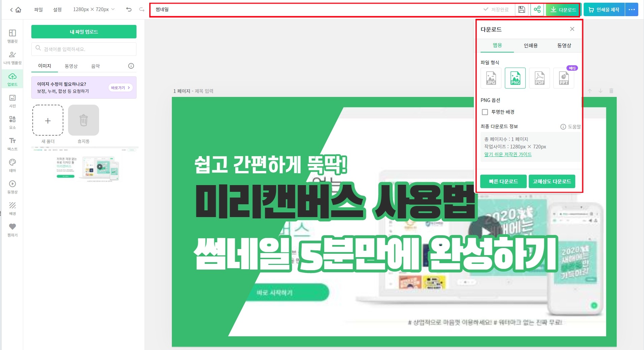Click the share icon in the top bar
The height and width of the screenshot is (350, 644).
(538, 9)
